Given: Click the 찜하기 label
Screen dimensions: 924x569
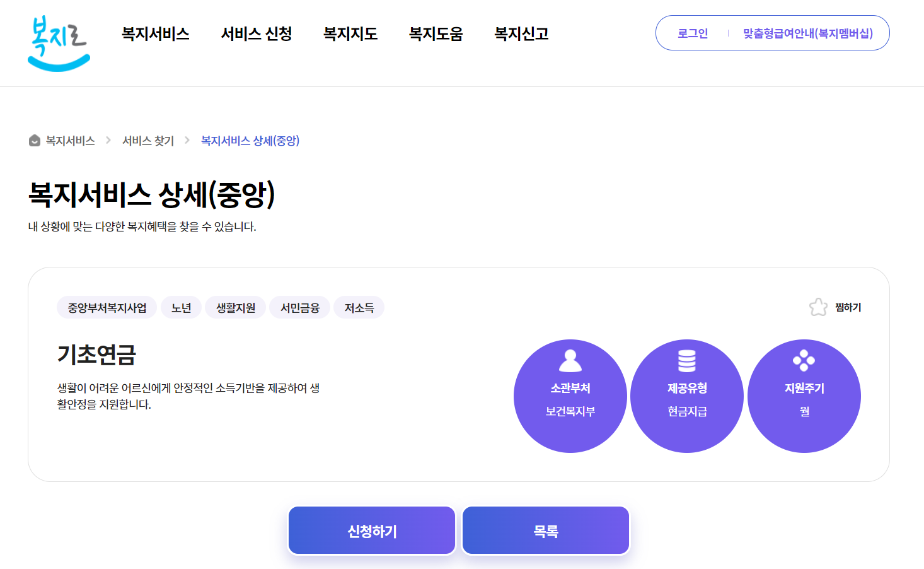Looking at the screenshot, I should (x=848, y=307).
